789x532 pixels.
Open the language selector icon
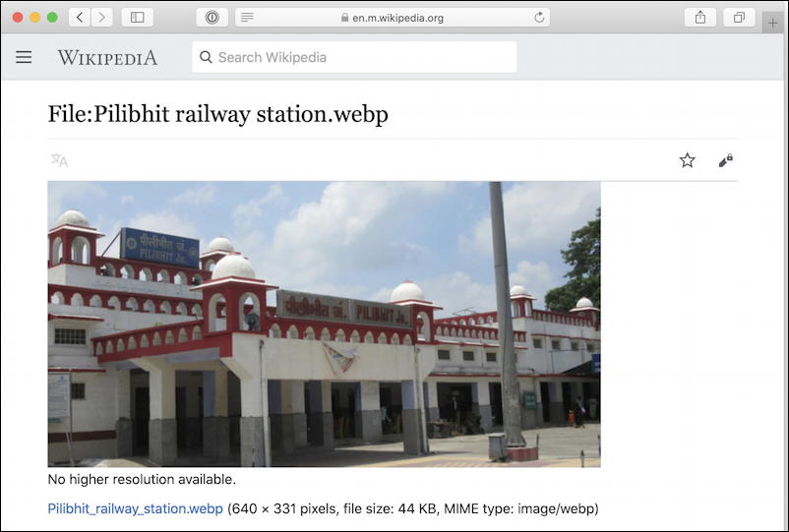pyautogui.click(x=59, y=160)
